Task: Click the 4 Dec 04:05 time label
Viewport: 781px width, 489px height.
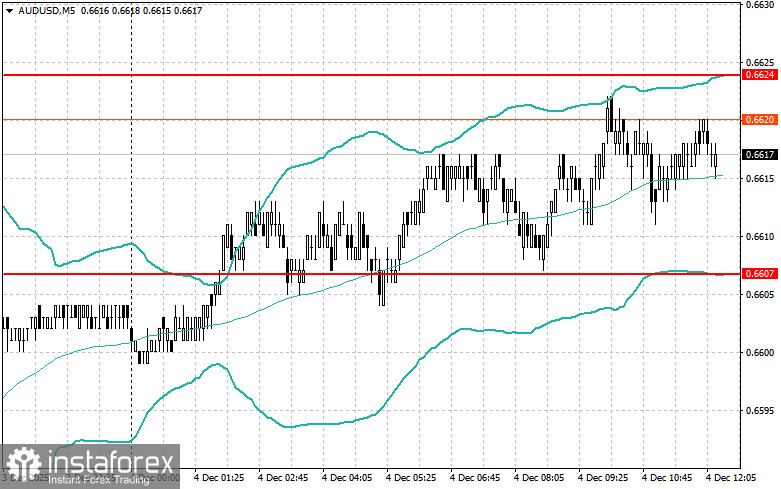Action: coord(347,478)
